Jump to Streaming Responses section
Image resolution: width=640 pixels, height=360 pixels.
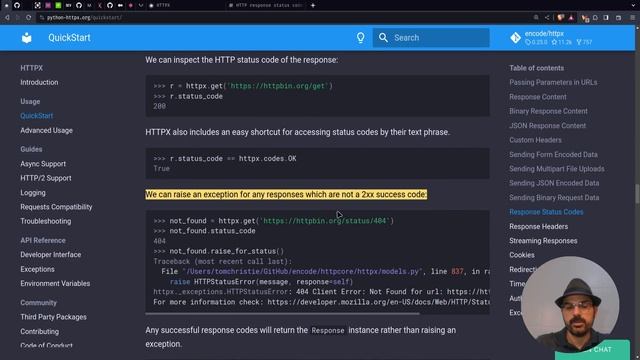coord(543,241)
